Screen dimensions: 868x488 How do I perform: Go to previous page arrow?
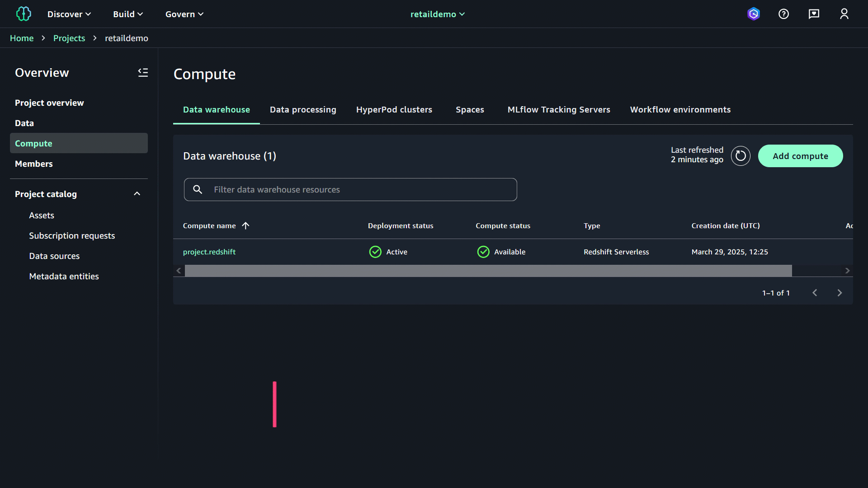click(x=815, y=293)
